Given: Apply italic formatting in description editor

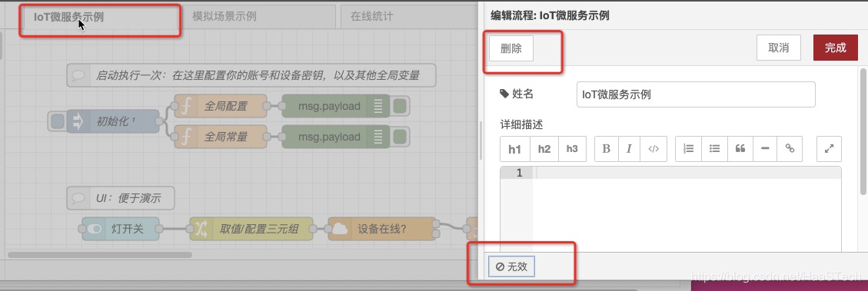Looking at the screenshot, I should click(630, 149).
